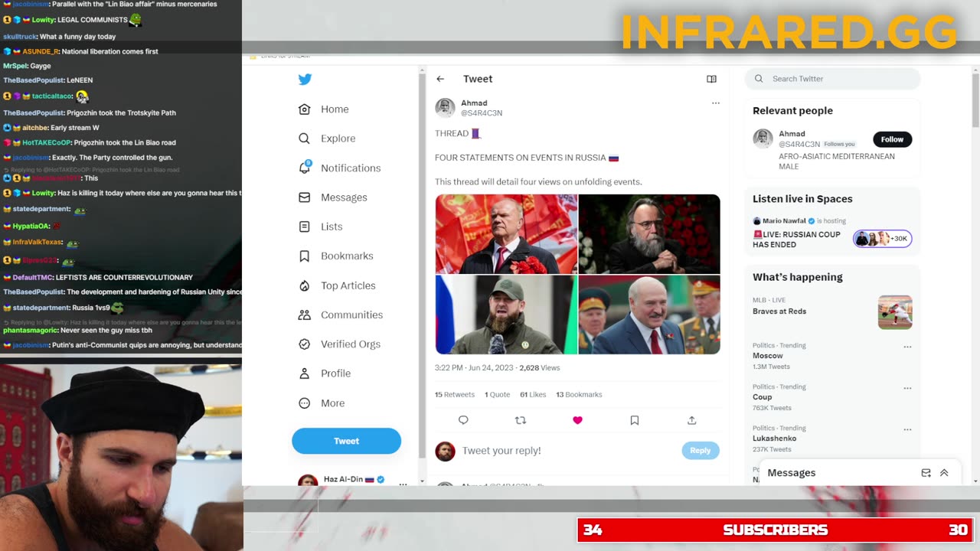Join the Russian Coup Has Ended space
This screenshot has width=980, height=551.
point(796,239)
